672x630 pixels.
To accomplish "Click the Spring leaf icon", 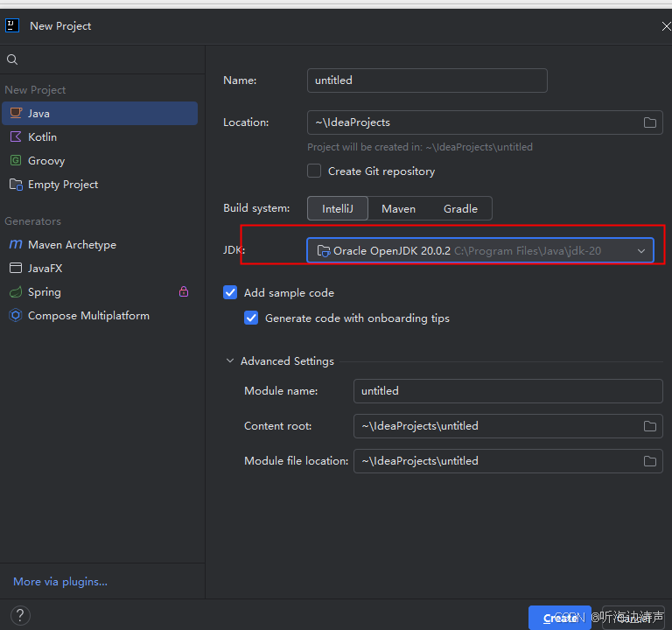I will (16, 292).
